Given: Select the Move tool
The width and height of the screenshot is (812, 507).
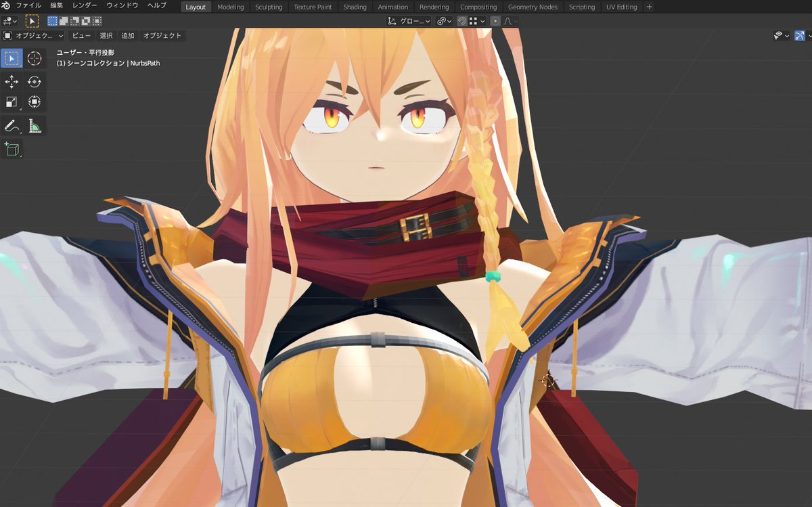Looking at the screenshot, I should 12,82.
